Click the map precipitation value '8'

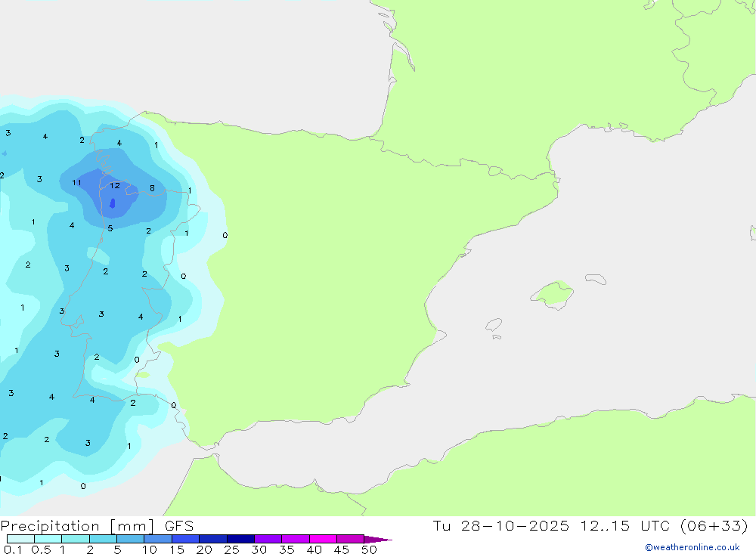153,188
